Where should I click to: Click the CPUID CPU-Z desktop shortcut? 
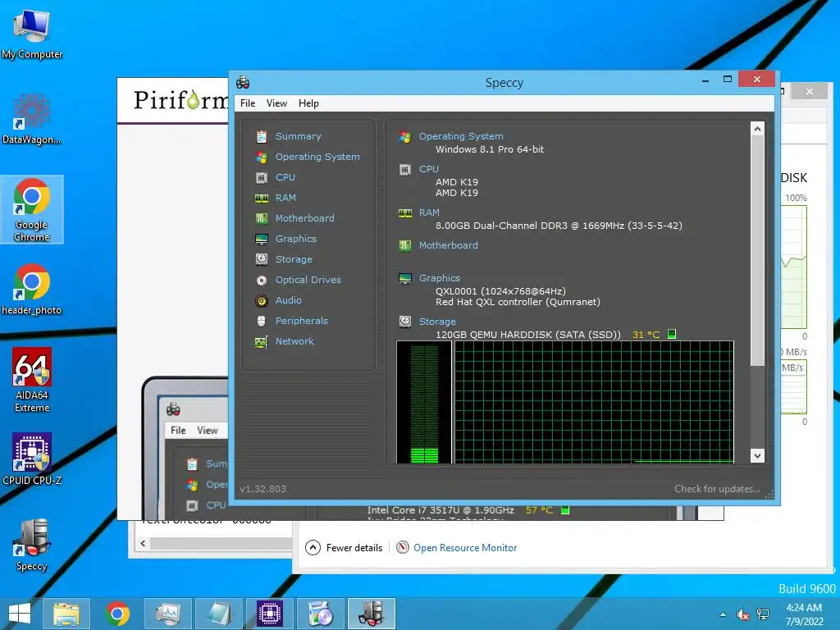click(32, 459)
